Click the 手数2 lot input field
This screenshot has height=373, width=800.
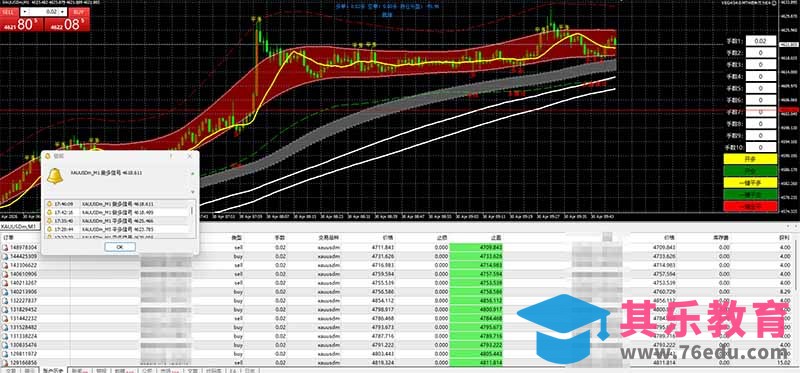[761, 53]
